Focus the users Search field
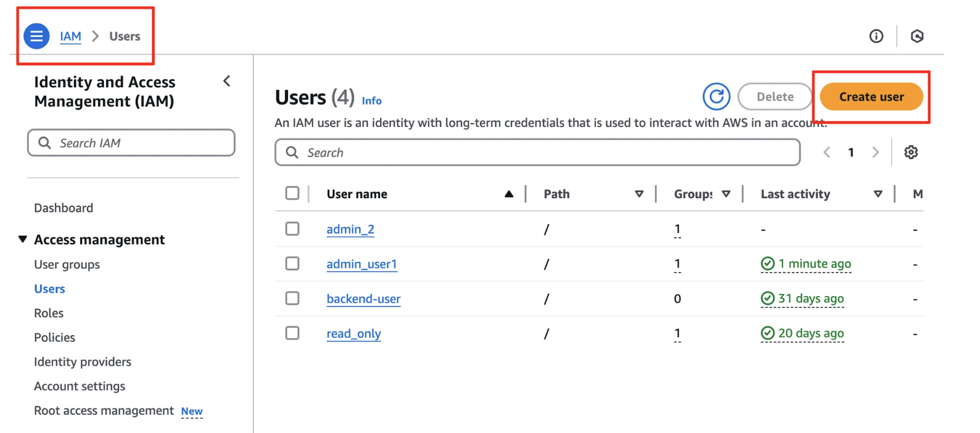This screenshot has width=980, height=433. pyautogui.click(x=537, y=152)
